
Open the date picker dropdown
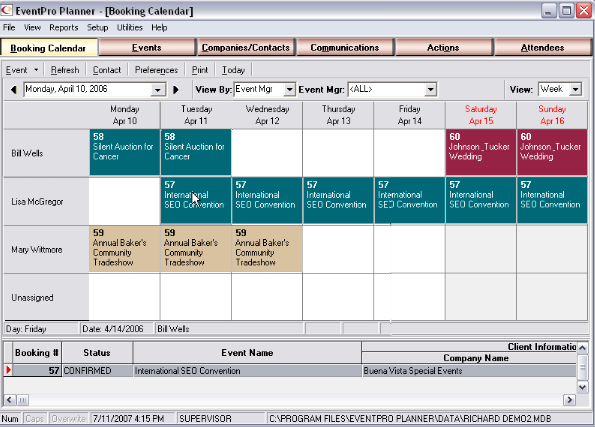tap(157, 90)
